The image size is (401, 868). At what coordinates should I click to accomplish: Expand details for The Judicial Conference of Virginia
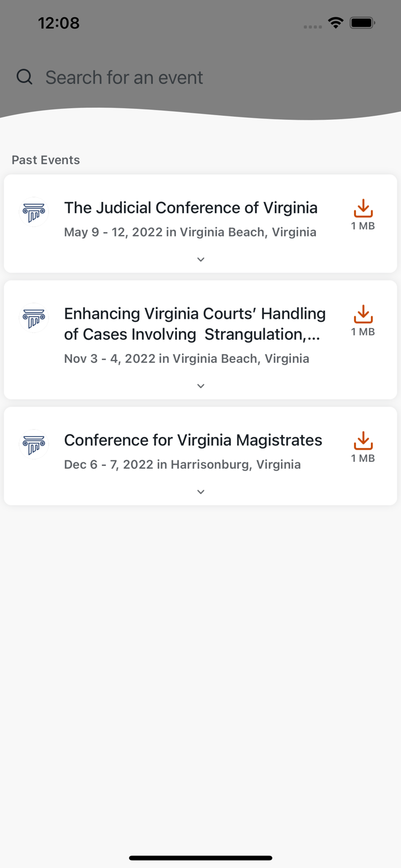pyautogui.click(x=200, y=259)
